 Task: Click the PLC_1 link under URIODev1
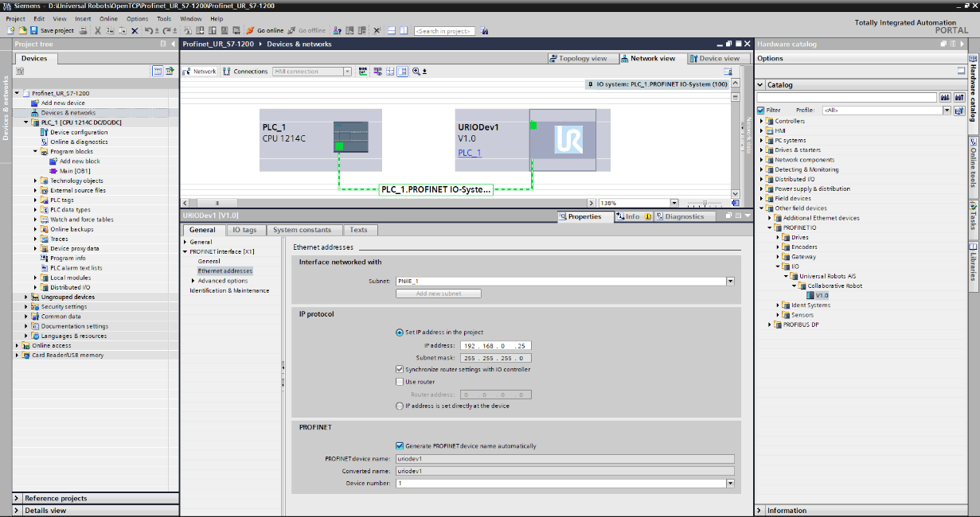click(x=470, y=153)
